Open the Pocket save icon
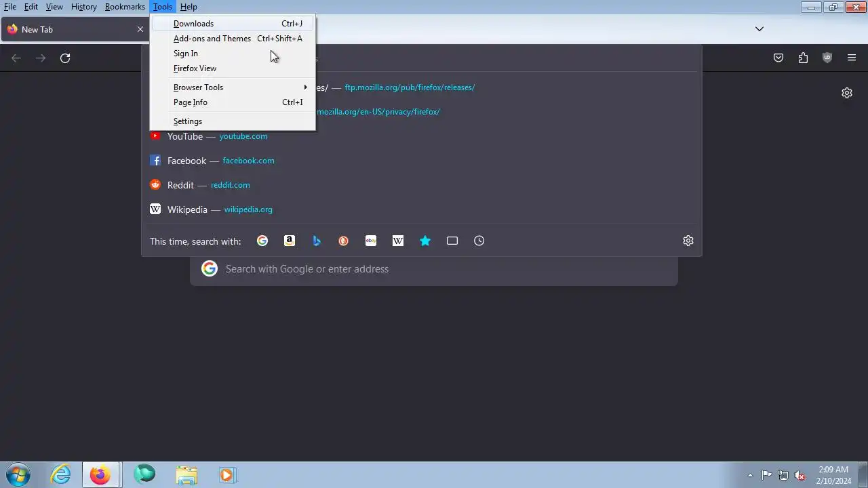Screen dimensions: 868x488 coord(778,58)
